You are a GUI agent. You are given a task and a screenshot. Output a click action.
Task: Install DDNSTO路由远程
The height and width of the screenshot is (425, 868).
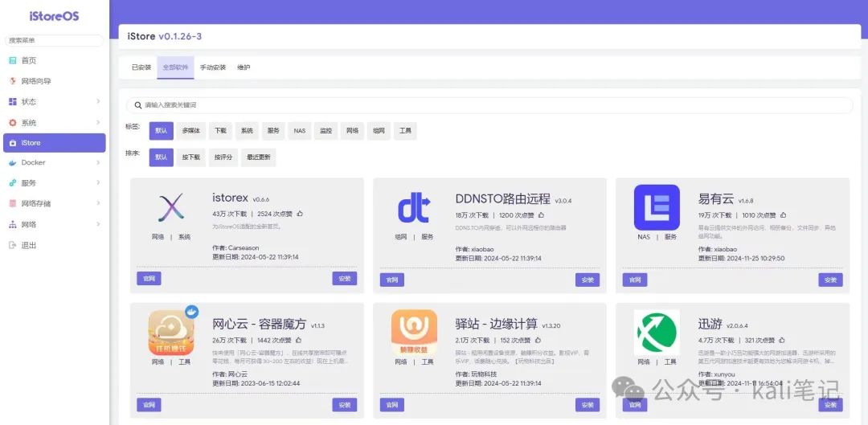[588, 280]
